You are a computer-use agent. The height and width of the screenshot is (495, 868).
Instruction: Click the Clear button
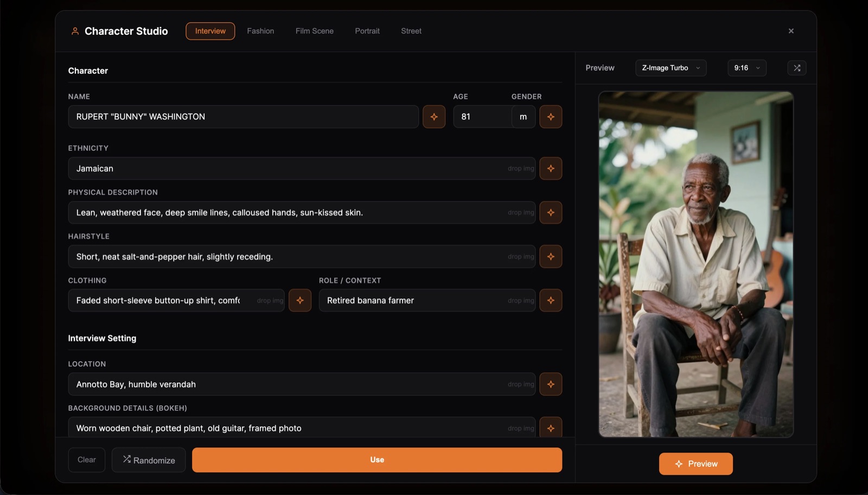click(x=87, y=460)
